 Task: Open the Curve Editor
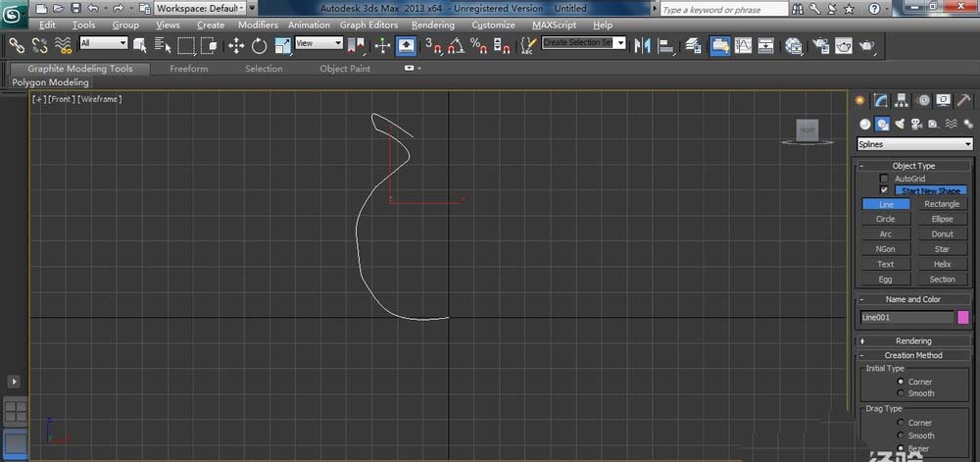coord(743,45)
